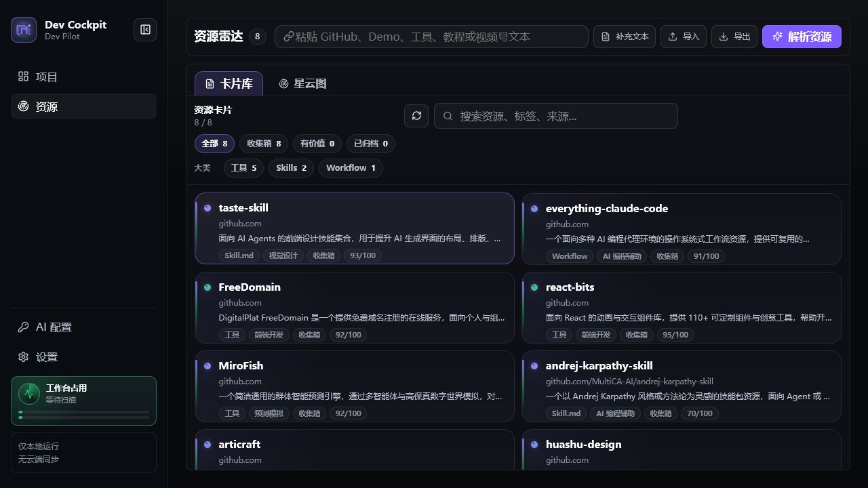Click the 补充文本 button

(x=625, y=37)
